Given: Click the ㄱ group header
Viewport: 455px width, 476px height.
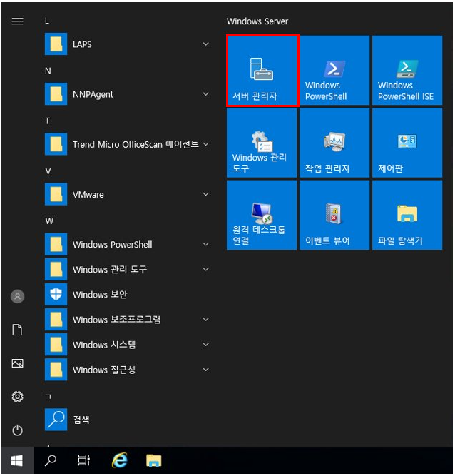Looking at the screenshot, I should (48, 396).
